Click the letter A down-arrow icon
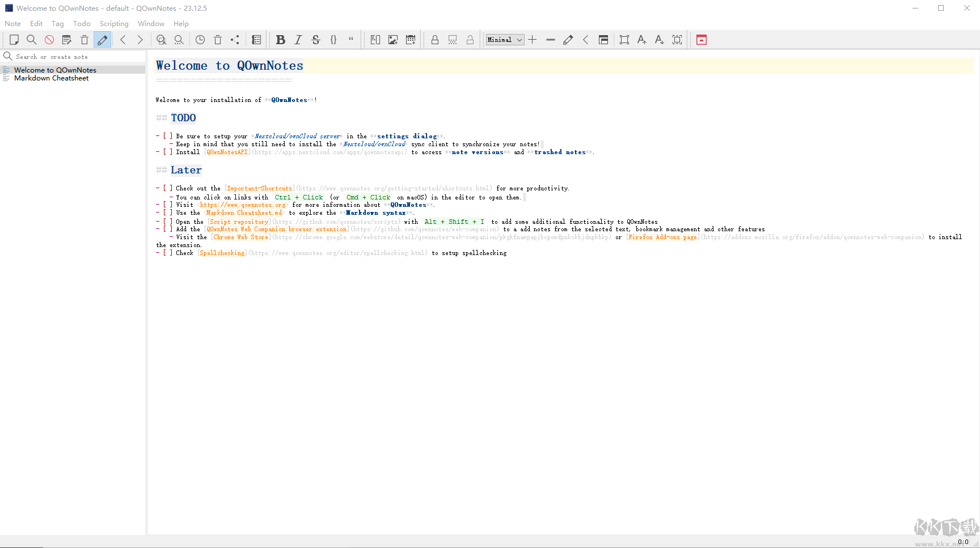 [660, 40]
